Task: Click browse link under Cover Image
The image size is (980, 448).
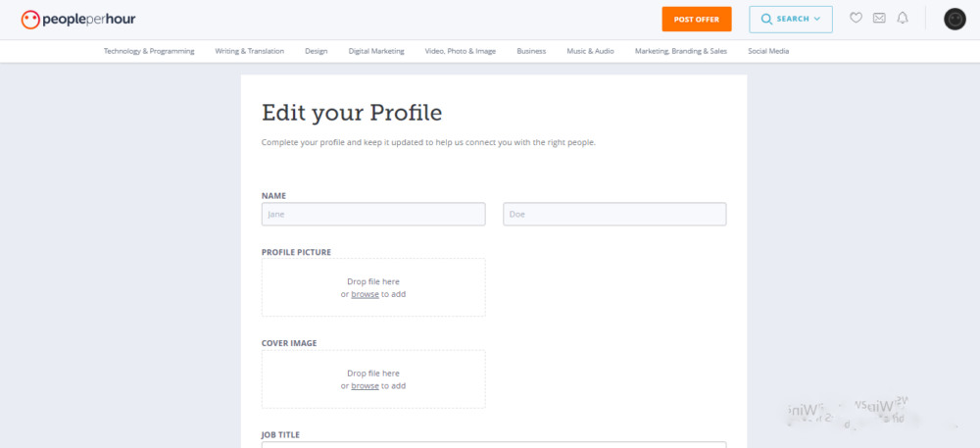Action: [365, 386]
